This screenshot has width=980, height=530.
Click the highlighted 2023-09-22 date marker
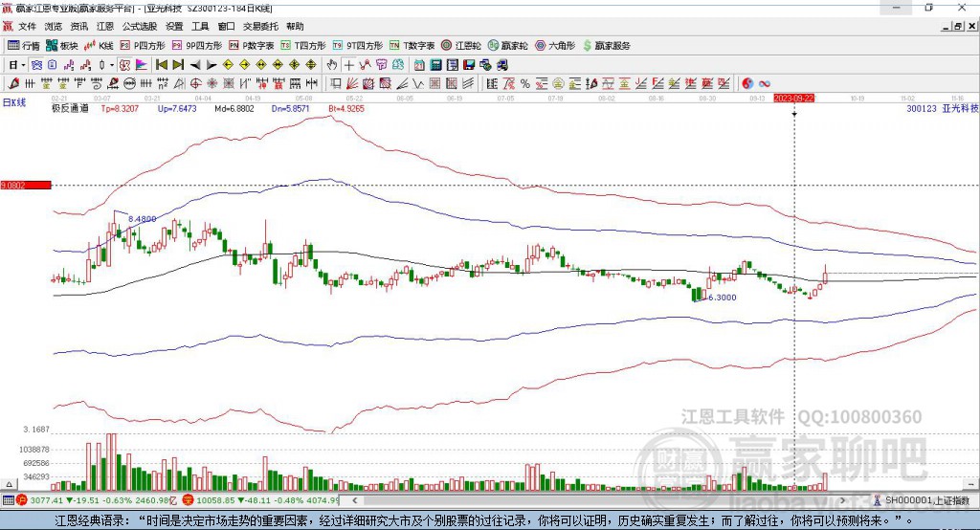click(794, 99)
